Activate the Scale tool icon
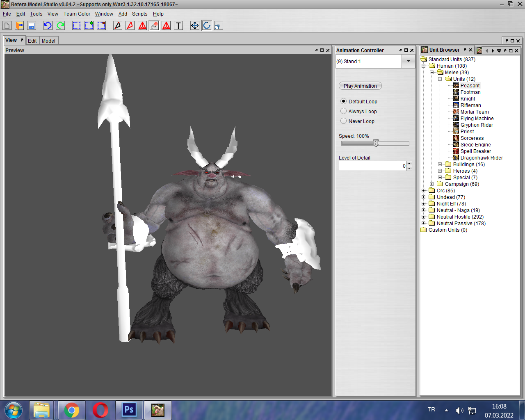Screen dimensions: 525x420 click(x=219, y=25)
